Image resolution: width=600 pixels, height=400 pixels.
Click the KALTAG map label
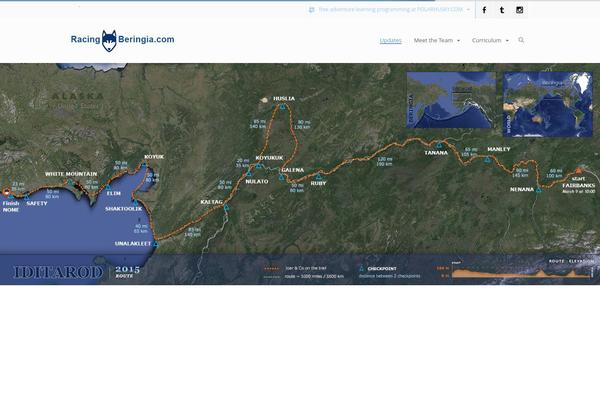(x=211, y=202)
